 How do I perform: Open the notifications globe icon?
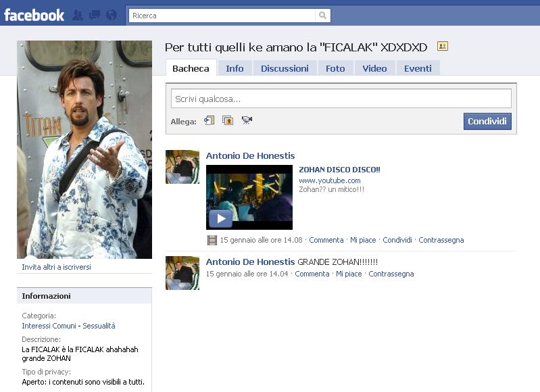[x=112, y=15]
